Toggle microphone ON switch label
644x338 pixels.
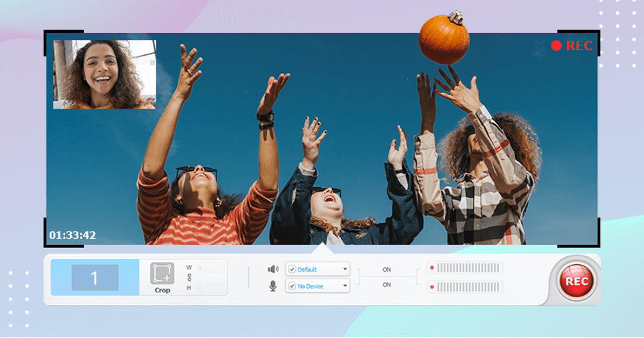coord(386,284)
